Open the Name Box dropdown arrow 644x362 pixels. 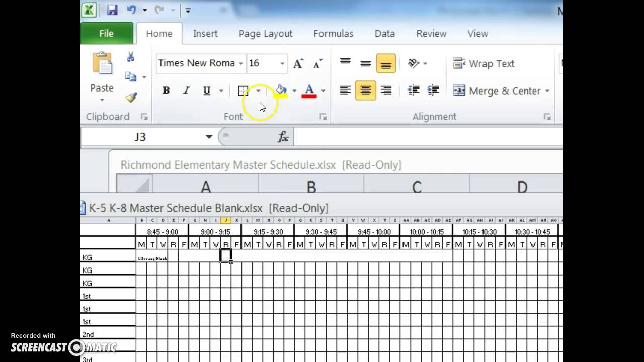[x=209, y=137]
